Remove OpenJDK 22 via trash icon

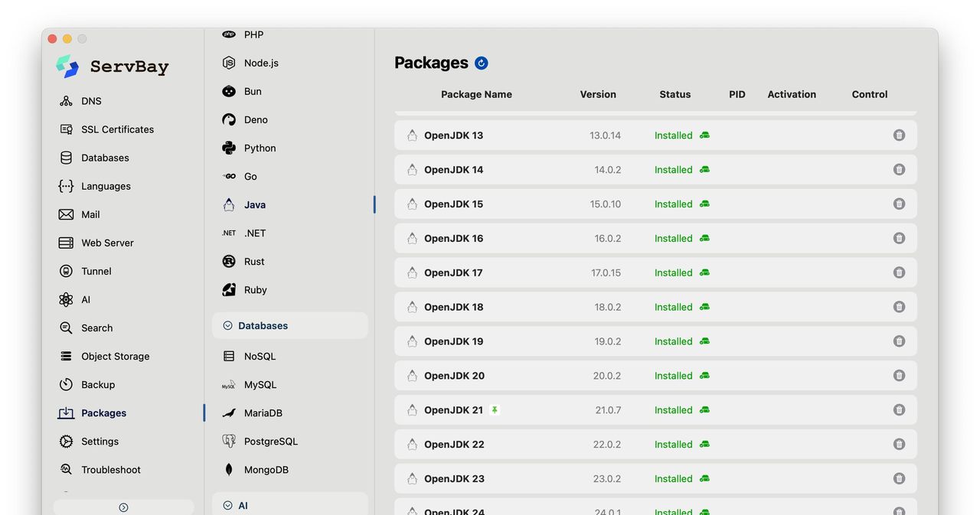pyautogui.click(x=899, y=444)
